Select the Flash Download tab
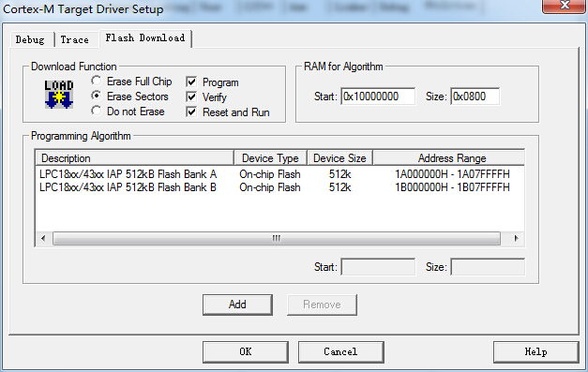The image size is (588, 372). click(x=145, y=37)
